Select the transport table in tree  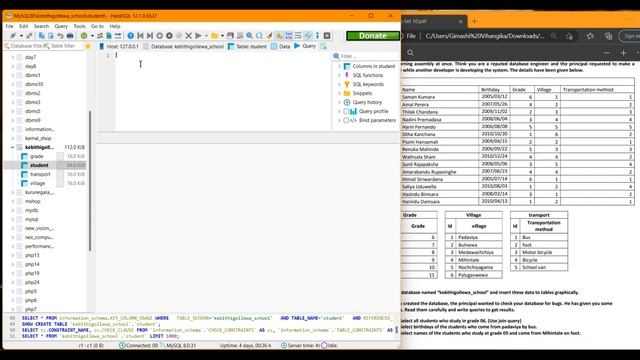40,174
